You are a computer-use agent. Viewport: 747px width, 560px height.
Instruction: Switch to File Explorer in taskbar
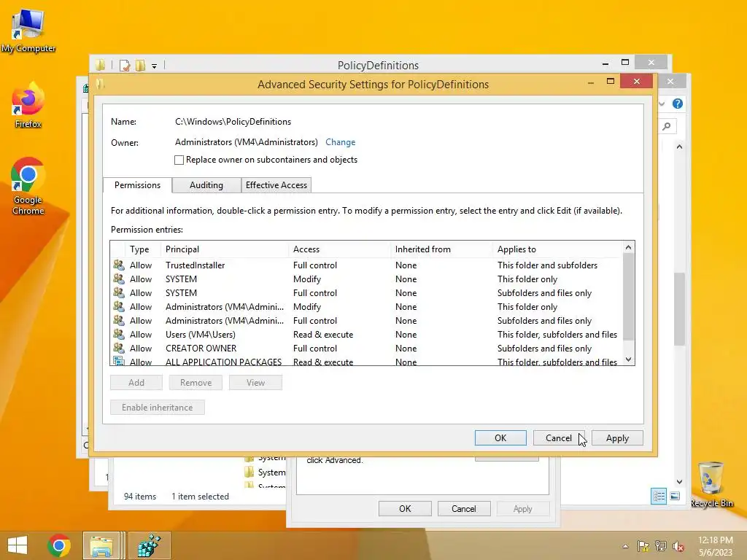101,545
